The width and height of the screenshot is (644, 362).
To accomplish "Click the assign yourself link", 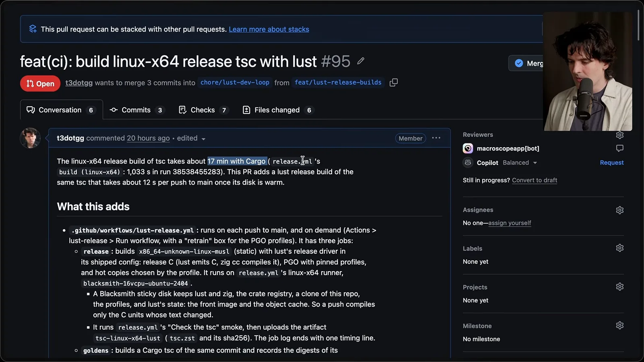I will [510, 223].
